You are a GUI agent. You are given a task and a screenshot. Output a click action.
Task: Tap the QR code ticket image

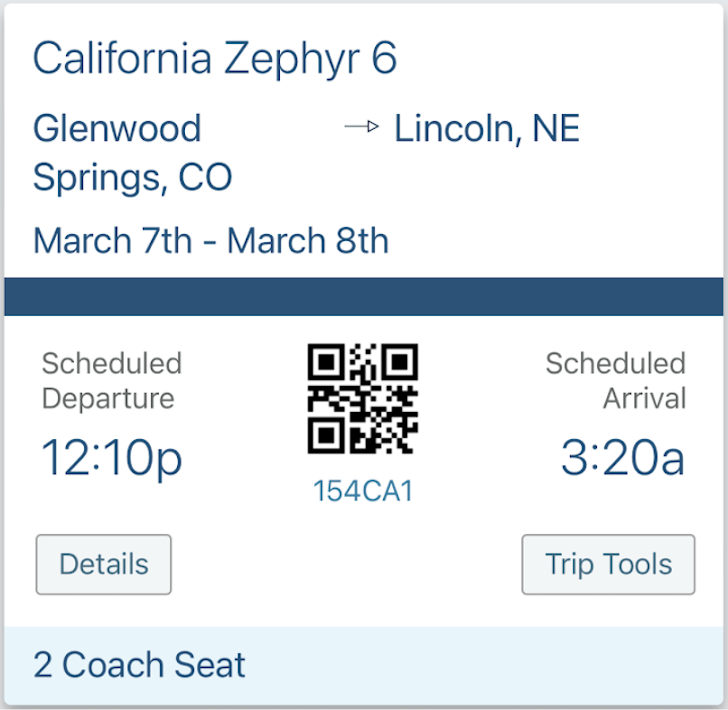pos(363,399)
